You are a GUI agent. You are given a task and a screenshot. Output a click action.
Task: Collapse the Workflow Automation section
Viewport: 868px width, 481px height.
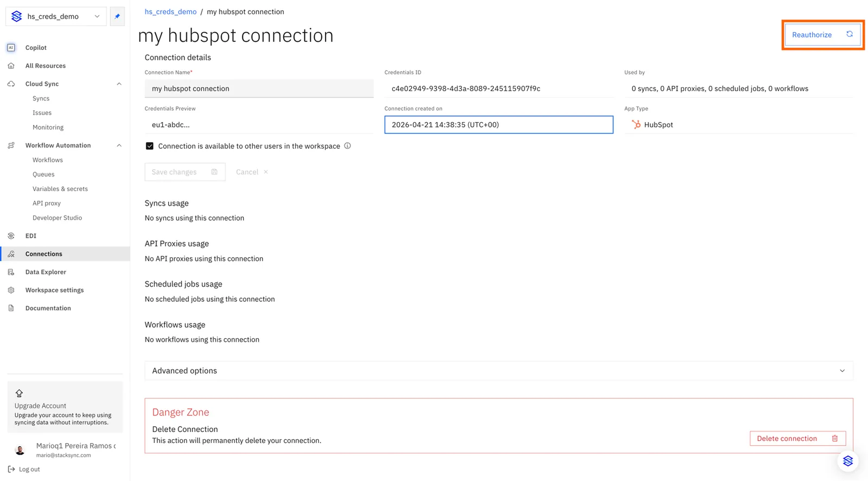pos(119,145)
